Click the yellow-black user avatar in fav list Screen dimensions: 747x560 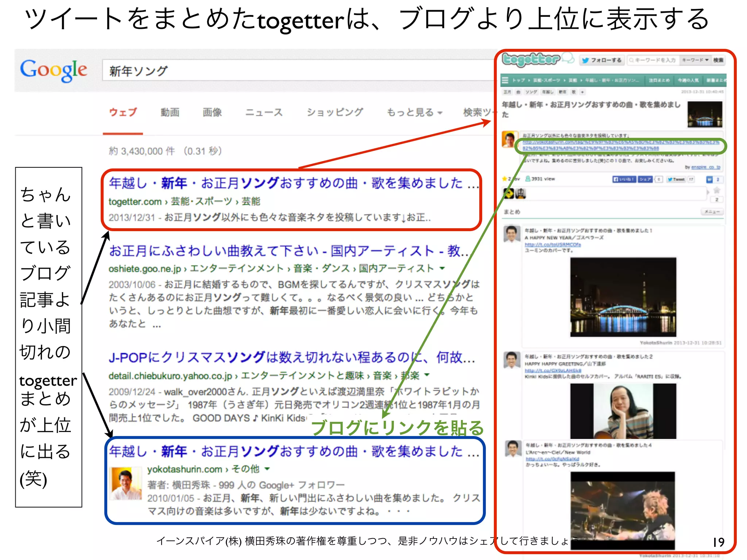508,194
